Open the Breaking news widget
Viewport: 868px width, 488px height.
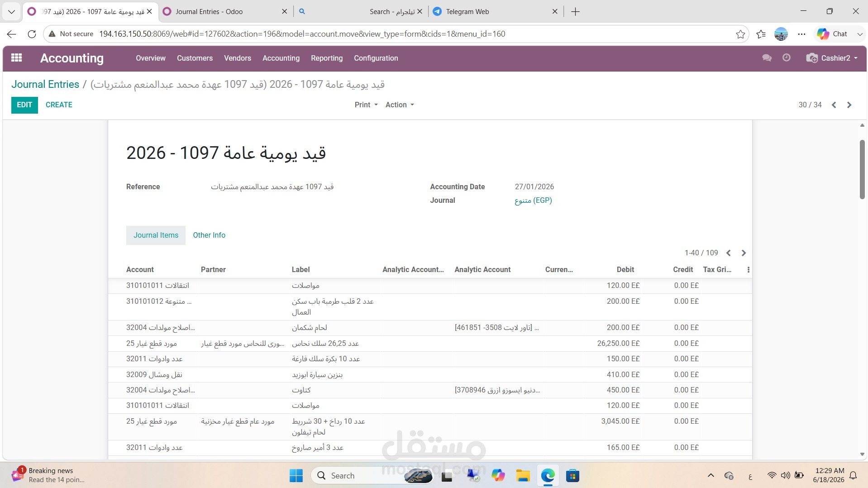click(48, 476)
